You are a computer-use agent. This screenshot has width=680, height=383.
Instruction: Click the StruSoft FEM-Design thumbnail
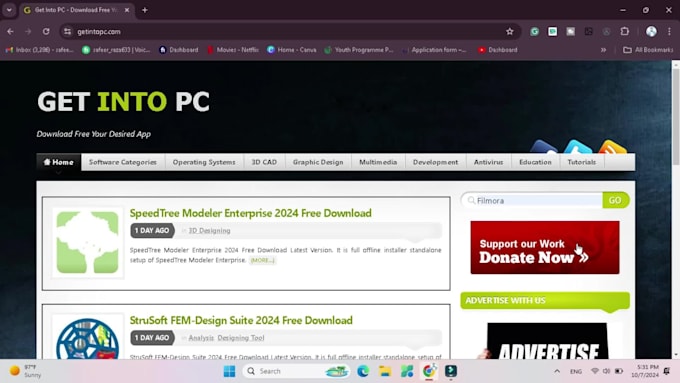pos(88,337)
